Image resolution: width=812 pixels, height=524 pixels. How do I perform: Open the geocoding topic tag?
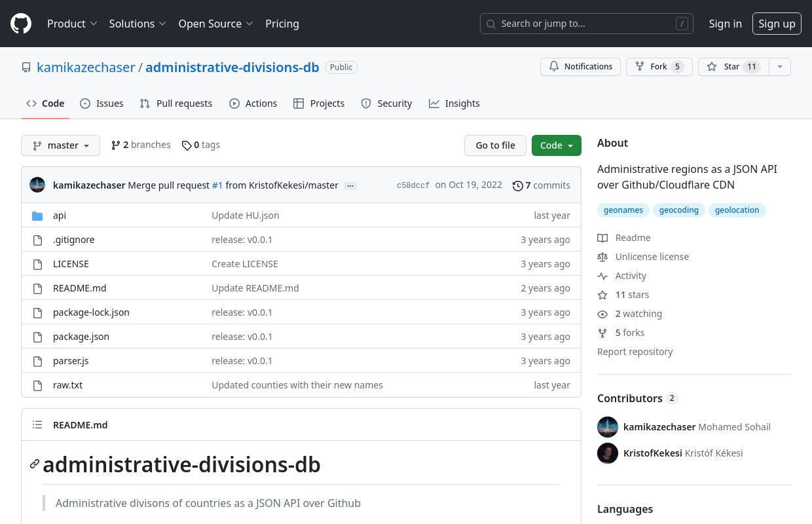(x=679, y=210)
